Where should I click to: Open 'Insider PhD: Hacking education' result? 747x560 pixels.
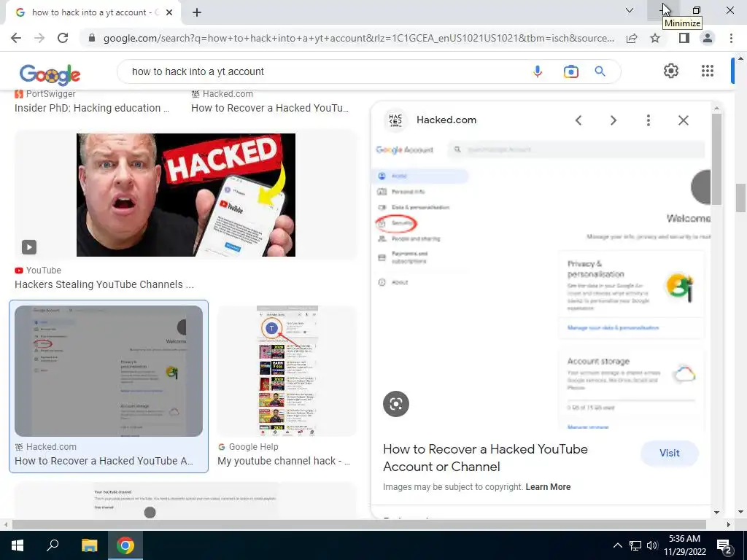tap(92, 108)
